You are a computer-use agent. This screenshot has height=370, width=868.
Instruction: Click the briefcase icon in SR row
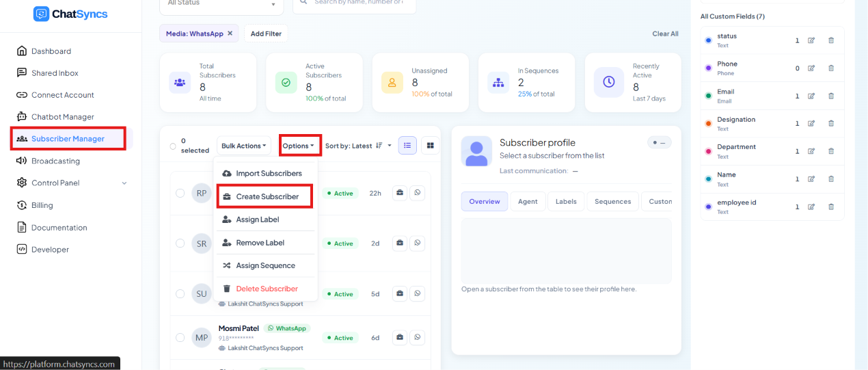[x=400, y=243]
